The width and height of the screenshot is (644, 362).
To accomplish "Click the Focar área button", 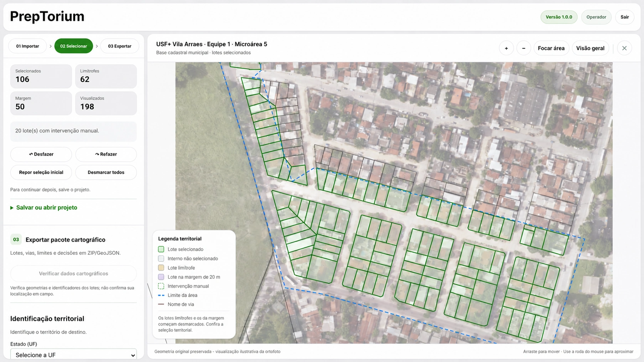I will point(551,48).
